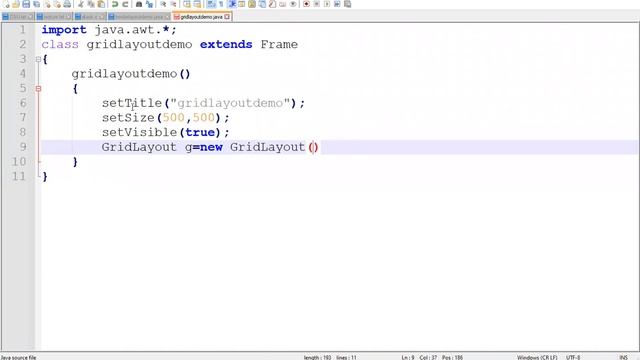Viewport: 640px width, 360px height.
Task: Paste with the clipboard icon
Action: coord(101,4)
